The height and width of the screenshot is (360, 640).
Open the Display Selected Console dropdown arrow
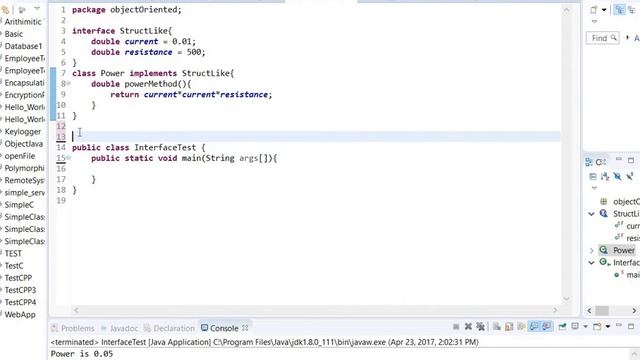(x=585, y=327)
